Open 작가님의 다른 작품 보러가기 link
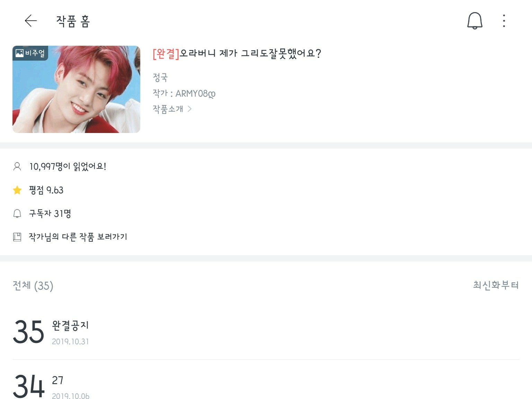The image size is (532, 399). pos(78,237)
